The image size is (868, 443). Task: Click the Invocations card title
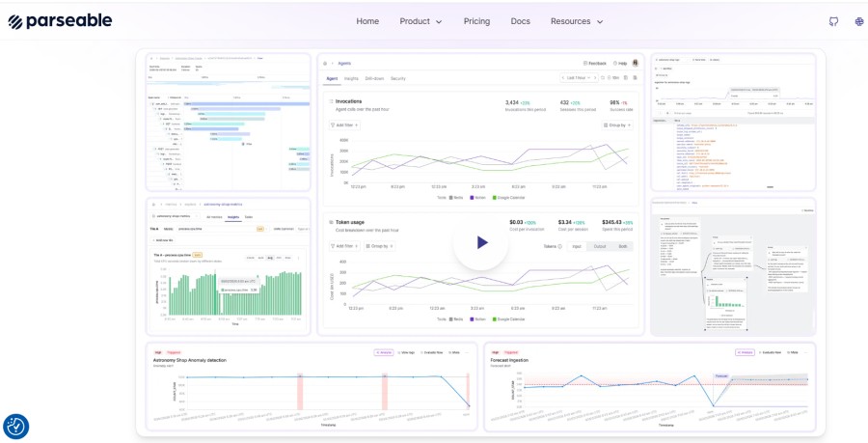coord(349,101)
